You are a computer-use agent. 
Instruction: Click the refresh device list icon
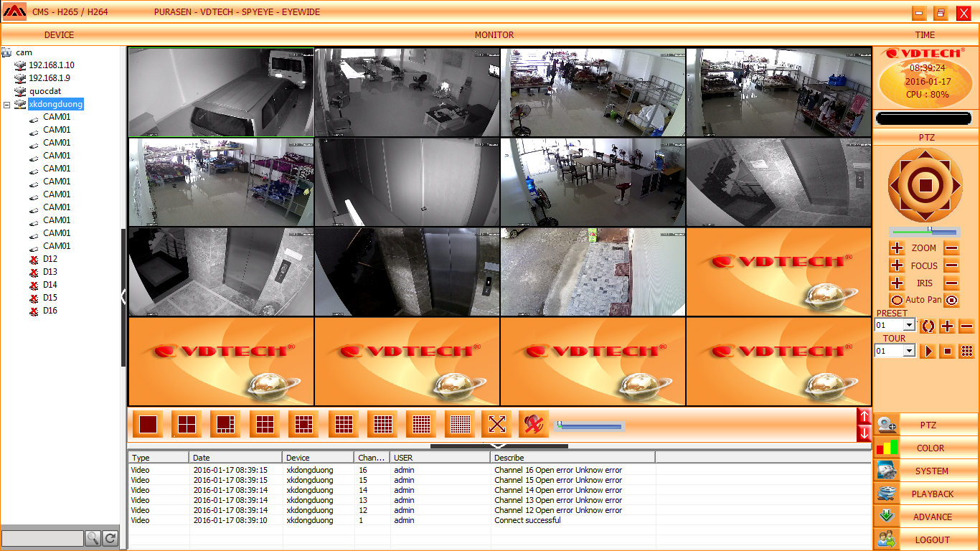[x=110, y=538]
